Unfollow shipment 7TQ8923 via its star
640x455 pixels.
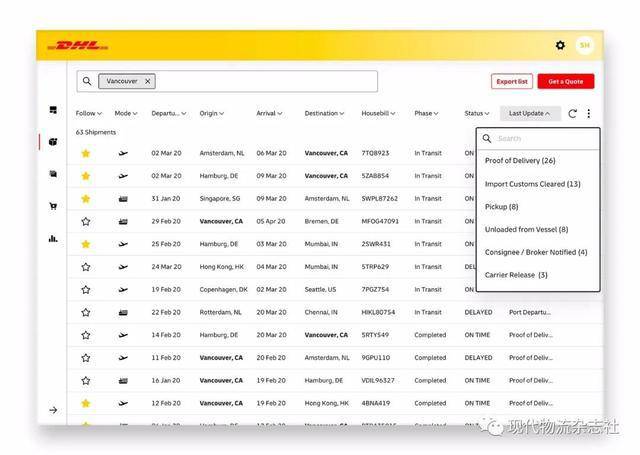(x=86, y=153)
